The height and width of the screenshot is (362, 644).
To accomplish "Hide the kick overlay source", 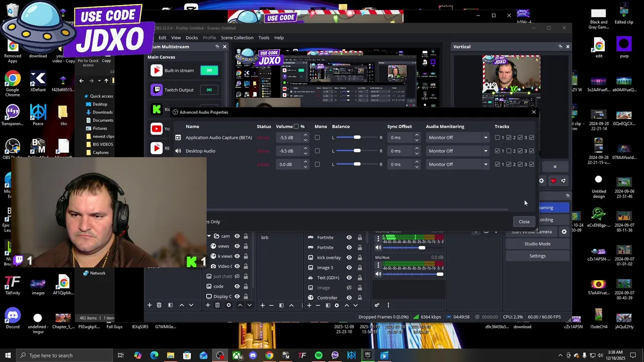I will point(349,257).
